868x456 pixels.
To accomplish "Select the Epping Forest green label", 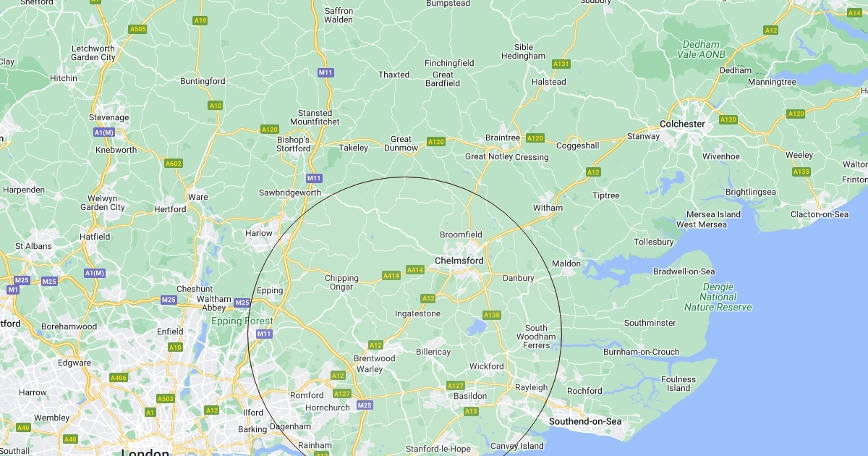I will pos(242,321).
